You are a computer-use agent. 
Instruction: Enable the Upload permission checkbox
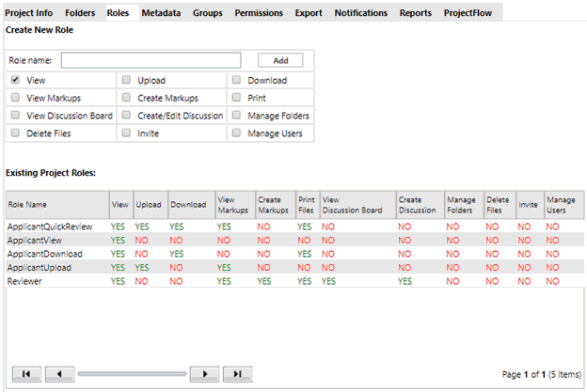click(126, 80)
